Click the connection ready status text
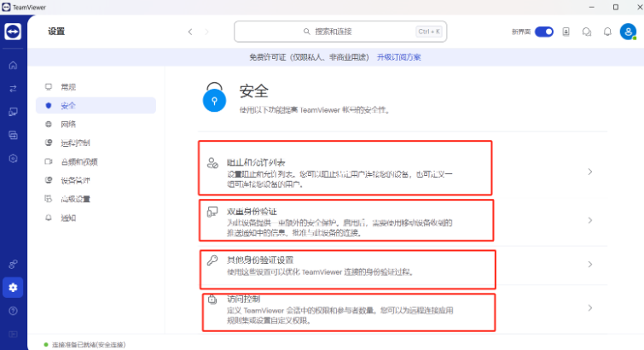The width and height of the screenshot is (644, 350). [x=89, y=345]
